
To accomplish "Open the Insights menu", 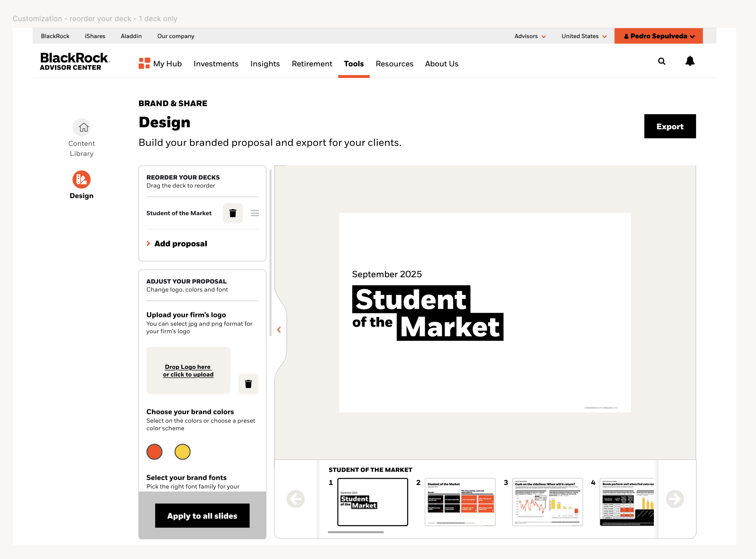I will coord(265,64).
